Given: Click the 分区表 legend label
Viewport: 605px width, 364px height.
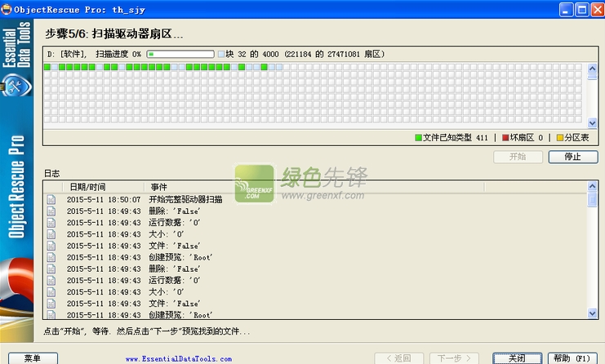Looking at the screenshot, I should click(x=576, y=138).
